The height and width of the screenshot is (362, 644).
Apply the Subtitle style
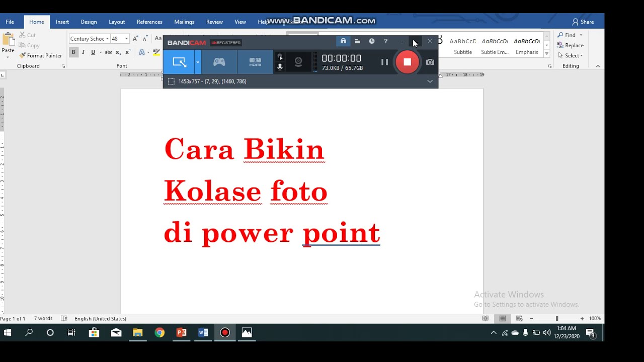click(x=463, y=46)
